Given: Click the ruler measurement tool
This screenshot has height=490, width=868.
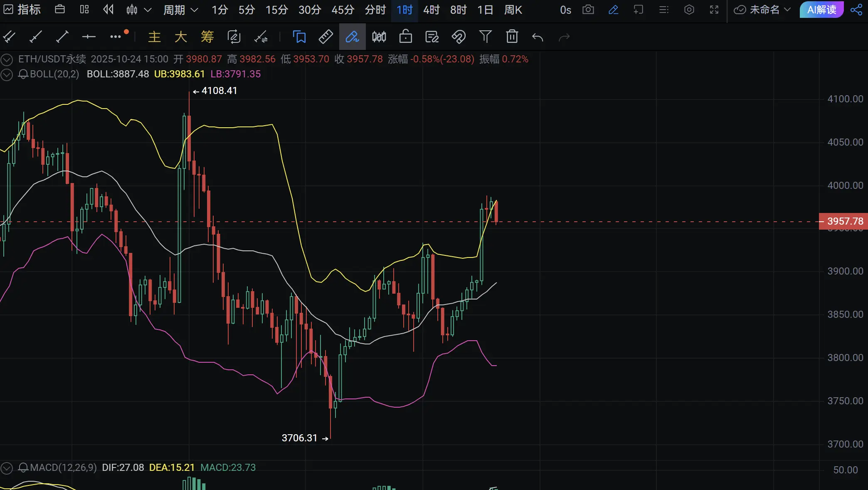Looking at the screenshot, I should tap(325, 37).
